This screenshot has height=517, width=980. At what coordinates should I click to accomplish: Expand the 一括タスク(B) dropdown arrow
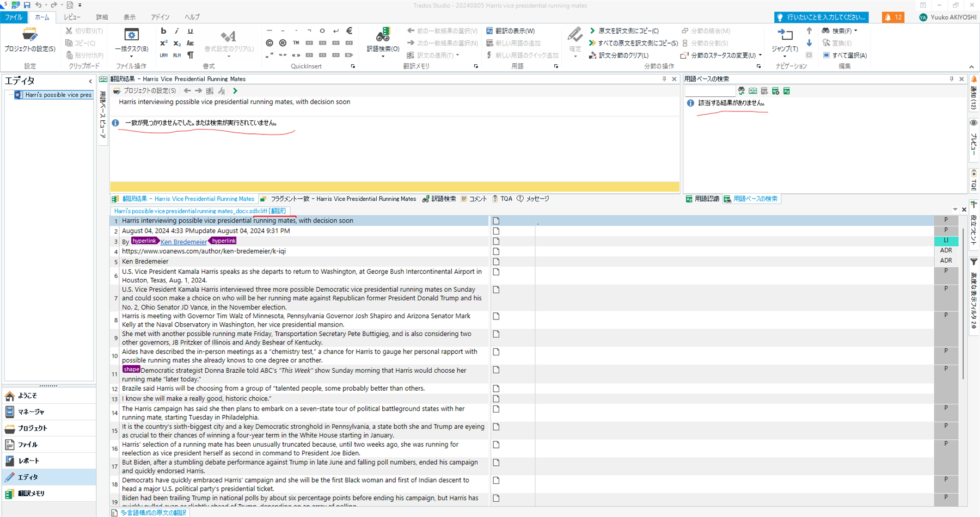(x=131, y=56)
